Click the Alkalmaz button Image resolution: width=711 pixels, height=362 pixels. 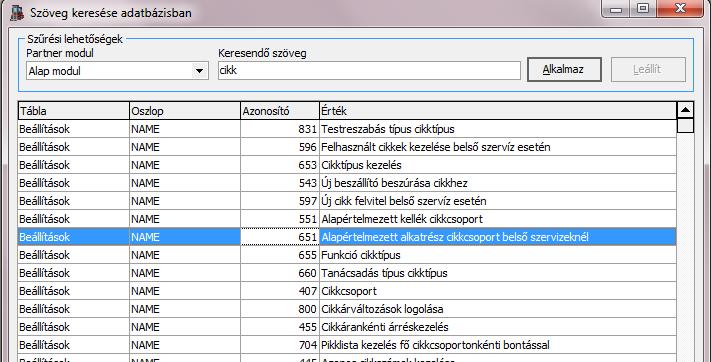(x=564, y=69)
